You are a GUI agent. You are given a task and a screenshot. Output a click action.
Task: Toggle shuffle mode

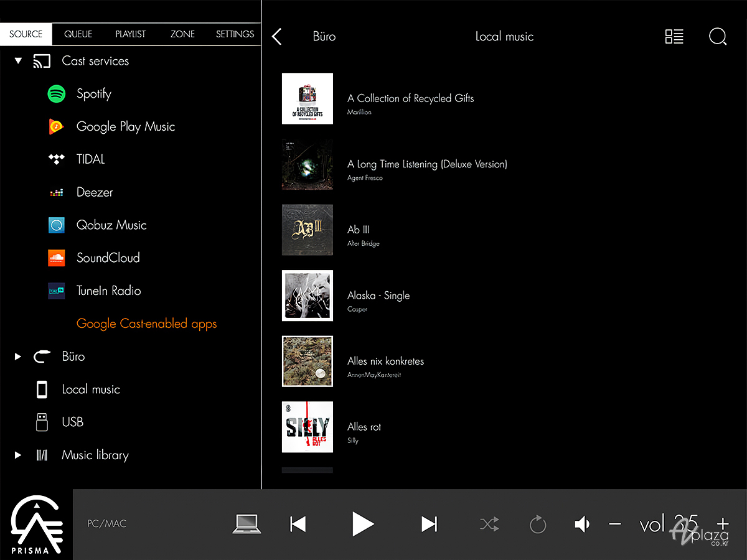[489, 525]
